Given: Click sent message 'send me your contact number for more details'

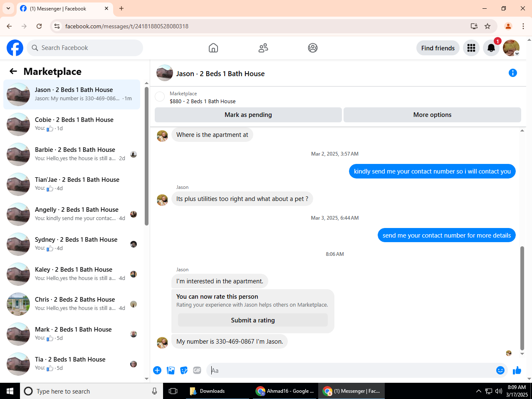Looking at the screenshot, I should tap(447, 235).
